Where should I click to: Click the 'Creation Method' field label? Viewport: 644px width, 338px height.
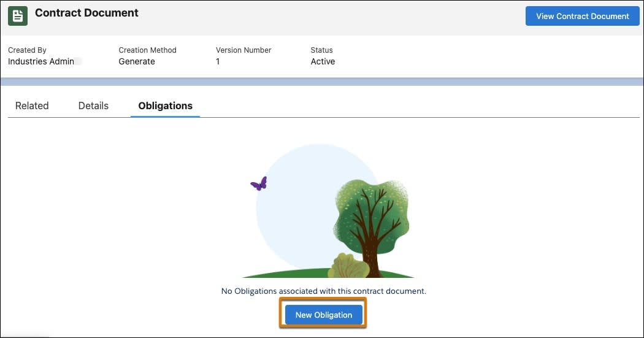click(147, 50)
